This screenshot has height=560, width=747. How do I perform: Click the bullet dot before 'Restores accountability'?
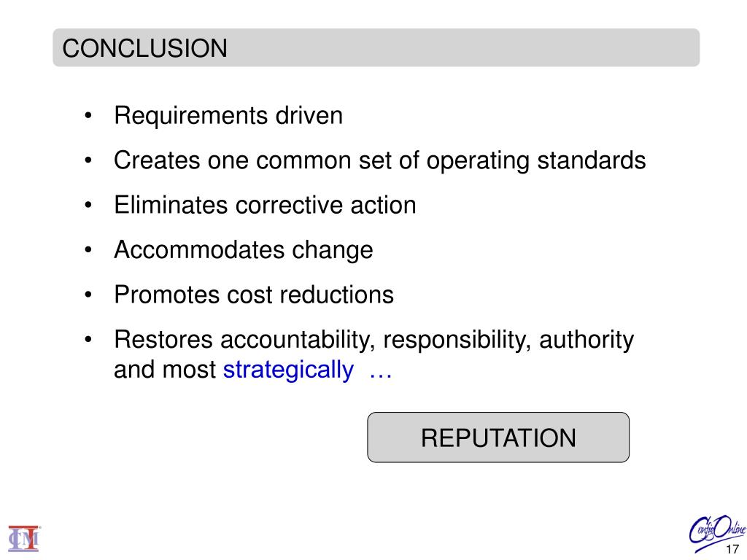(88, 340)
